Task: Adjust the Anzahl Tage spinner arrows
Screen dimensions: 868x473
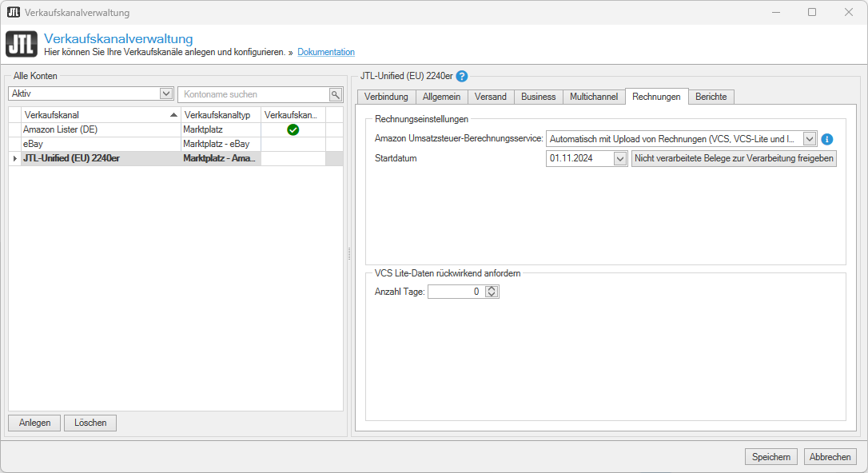Action: click(492, 292)
